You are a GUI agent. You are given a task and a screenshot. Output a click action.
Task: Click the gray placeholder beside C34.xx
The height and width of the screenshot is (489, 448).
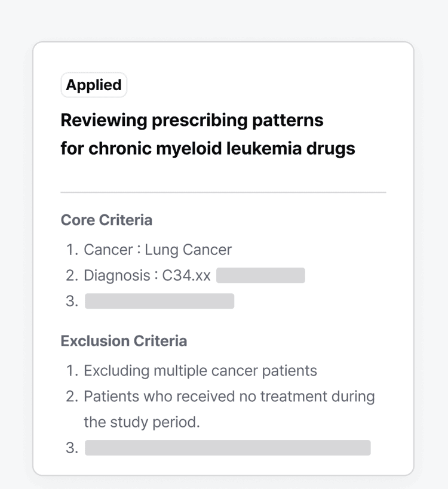tap(260, 275)
